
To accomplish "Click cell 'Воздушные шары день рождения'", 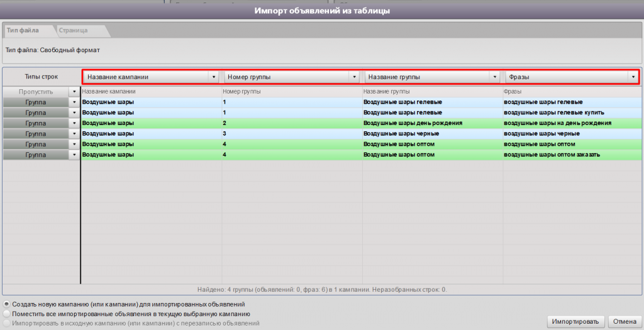I will coord(413,123).
